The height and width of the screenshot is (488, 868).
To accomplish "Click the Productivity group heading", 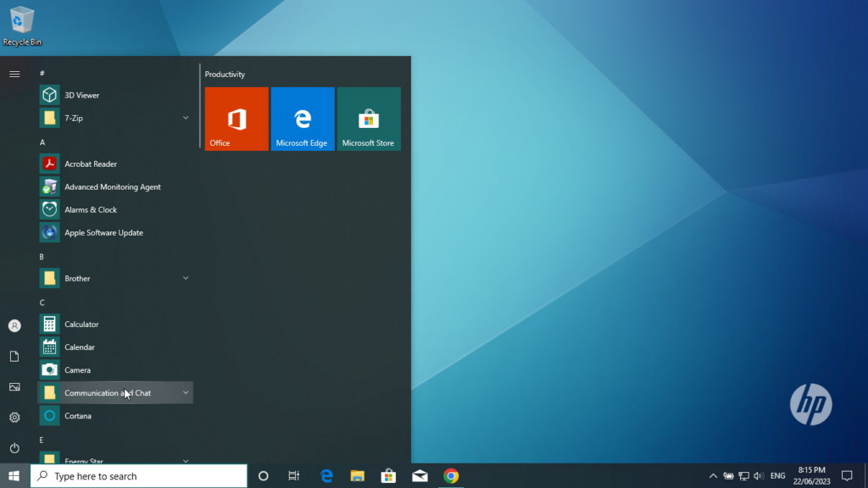I will [225, 75].
